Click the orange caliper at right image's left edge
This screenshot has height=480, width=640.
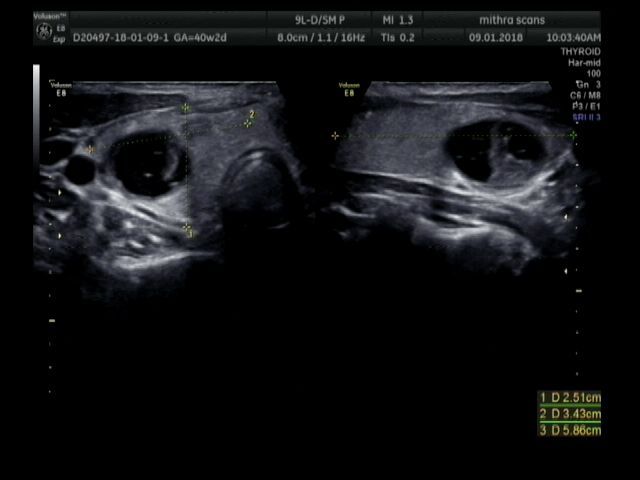click(335, 136)
